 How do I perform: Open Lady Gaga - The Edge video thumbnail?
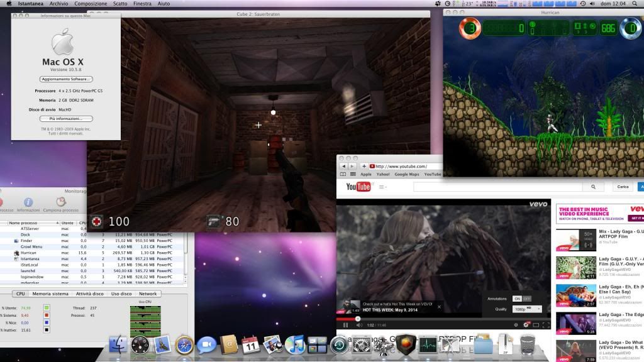(576, 324)
